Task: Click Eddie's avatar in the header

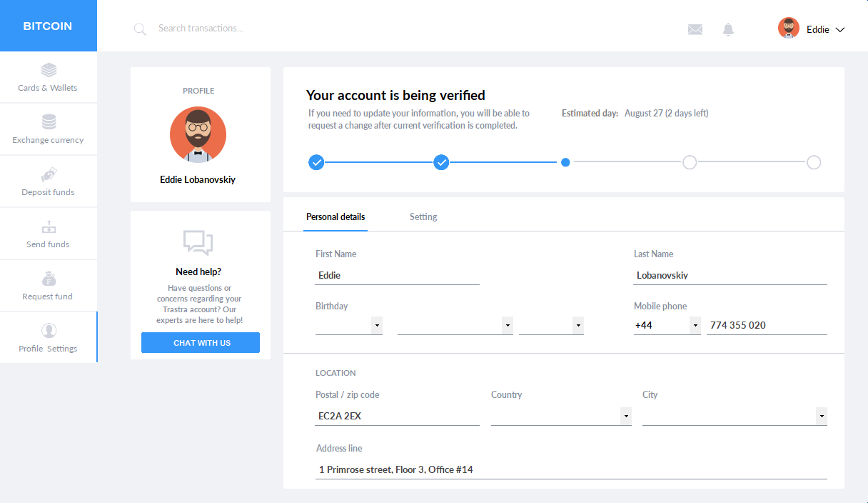Action: coord(789,28)
